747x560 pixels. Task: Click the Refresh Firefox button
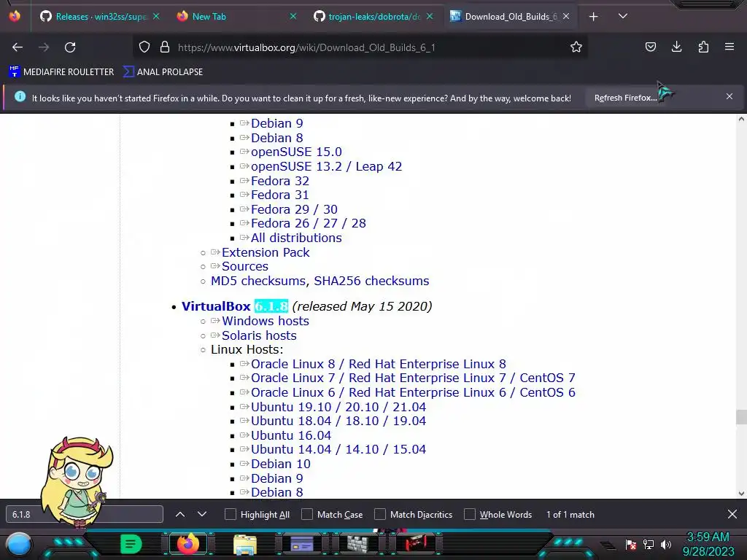625,98
